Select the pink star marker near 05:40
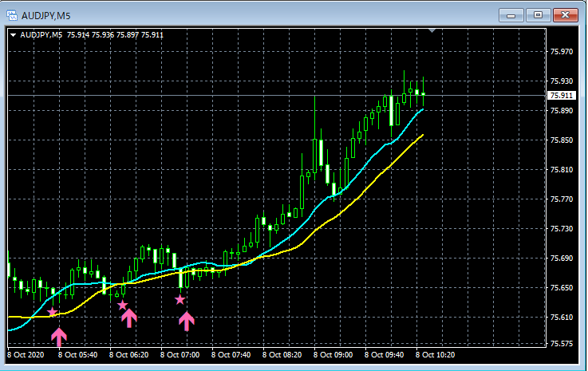 click(52, 312)
